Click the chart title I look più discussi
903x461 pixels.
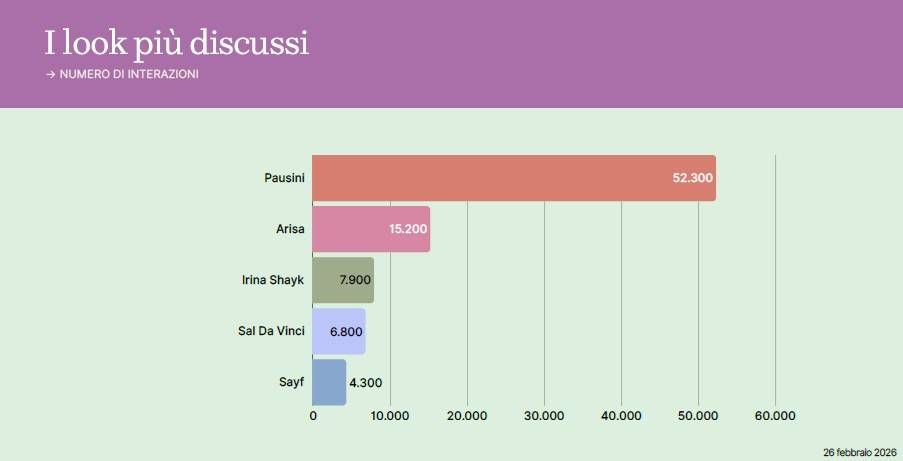coord(176,43)
